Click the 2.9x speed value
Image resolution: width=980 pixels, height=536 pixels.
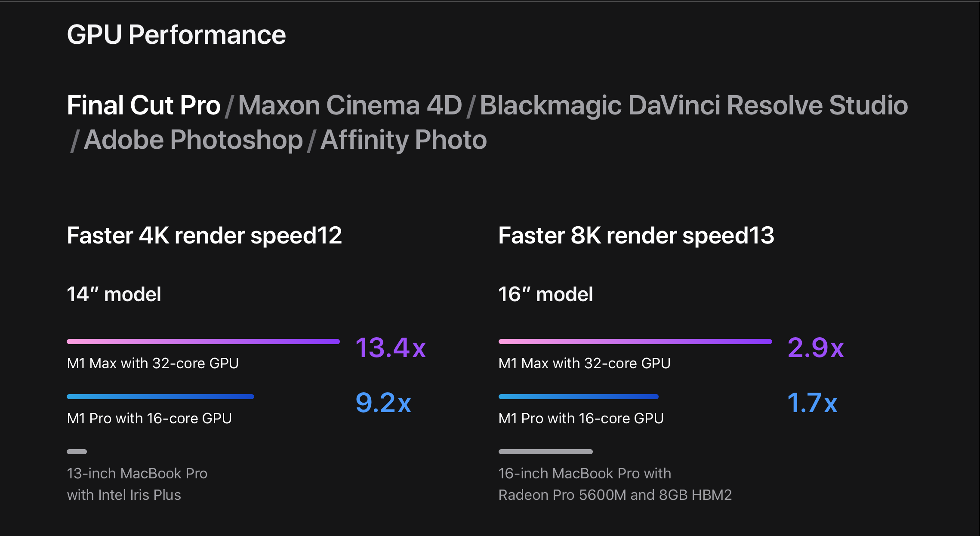pyautogui.click(x=816, y=348)
